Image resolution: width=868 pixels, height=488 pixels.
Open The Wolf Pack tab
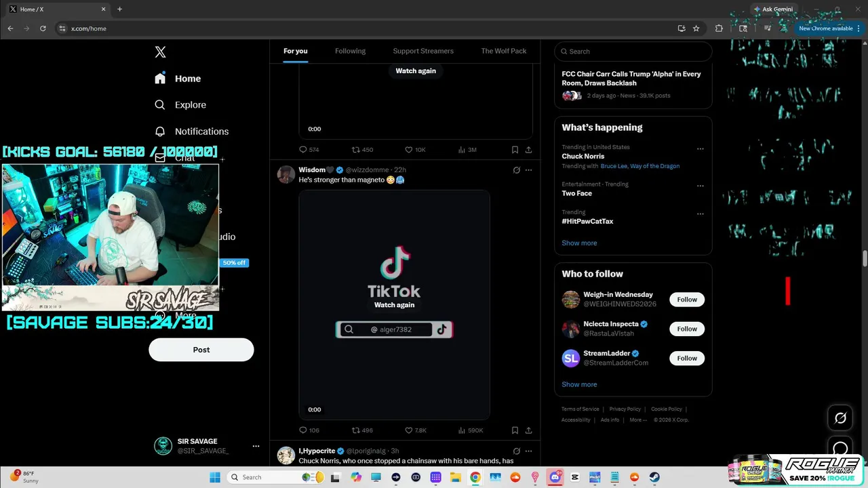504,52
